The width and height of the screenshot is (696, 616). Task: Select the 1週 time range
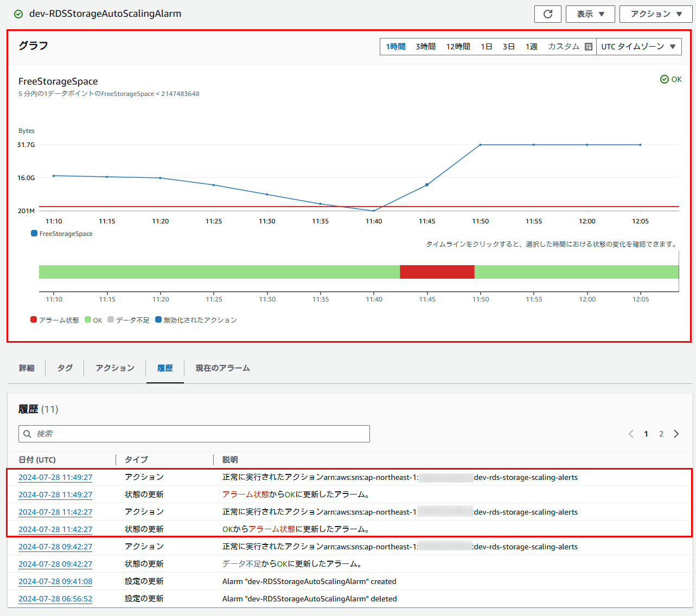click(532, 47)
